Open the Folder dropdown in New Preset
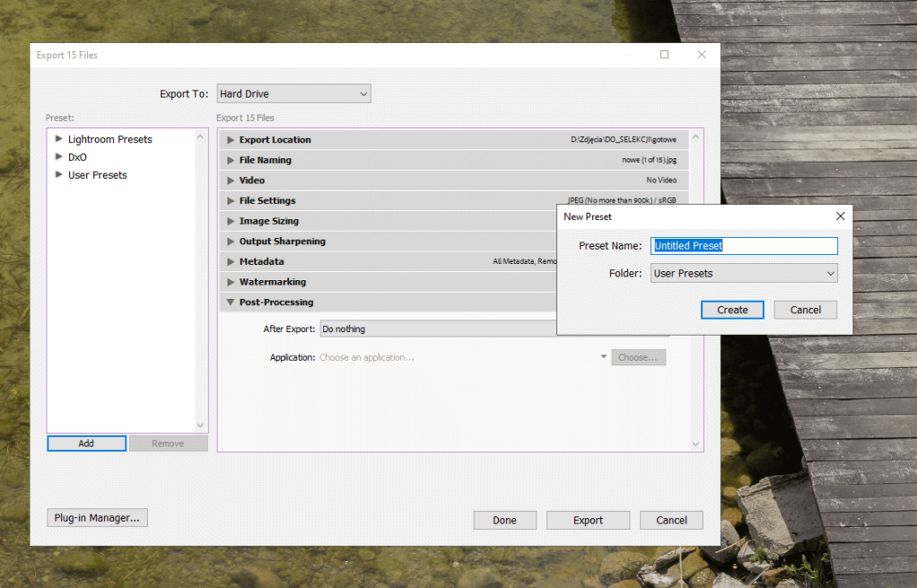 (x=743, y=274)
